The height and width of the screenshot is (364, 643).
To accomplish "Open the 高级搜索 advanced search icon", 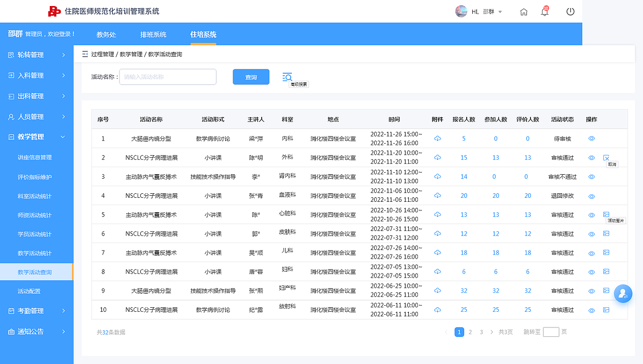I will 287,77.
